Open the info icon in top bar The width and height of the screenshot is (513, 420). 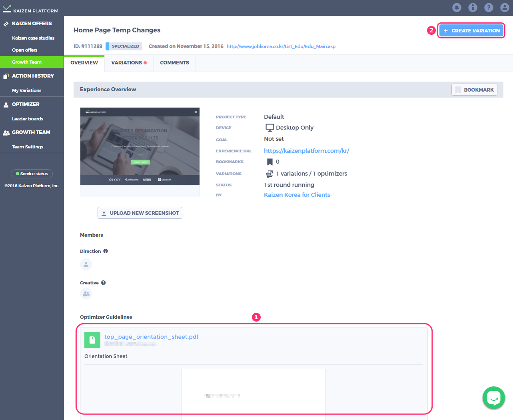pyautogui.click(x=473, y=8)
